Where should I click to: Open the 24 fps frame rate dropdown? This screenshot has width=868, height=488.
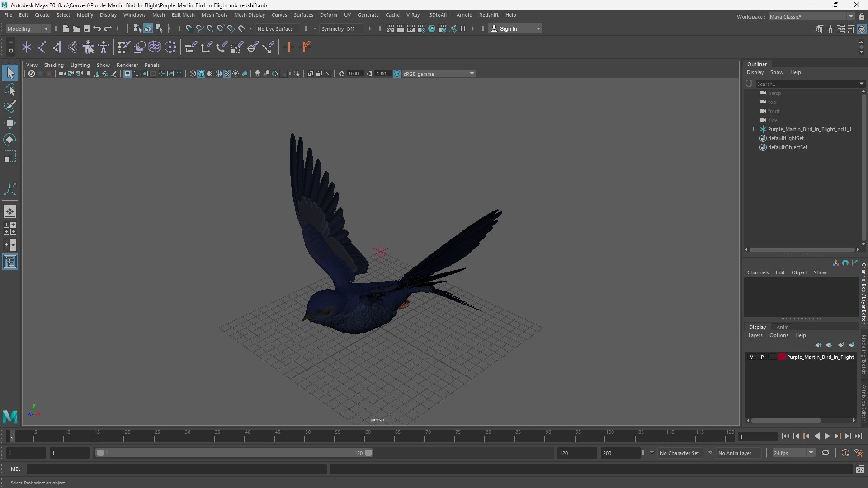(x=793, y=453)
